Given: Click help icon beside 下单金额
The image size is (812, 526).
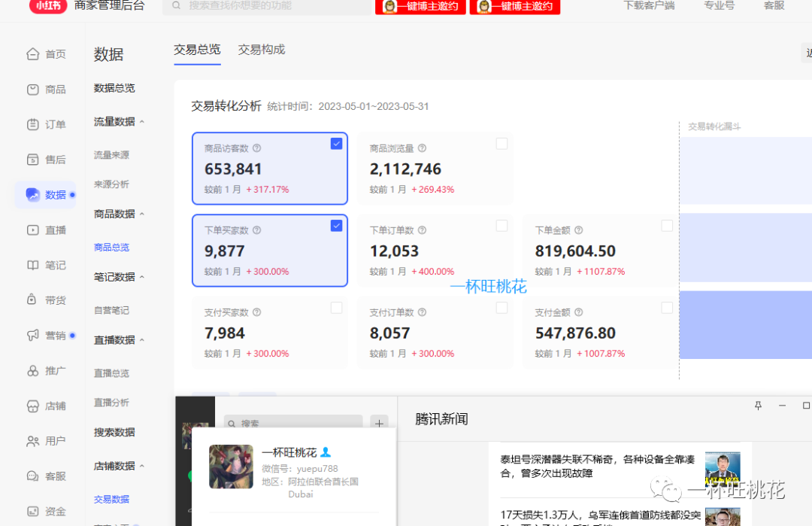Looking at the screenshot, I should [578, 230].
